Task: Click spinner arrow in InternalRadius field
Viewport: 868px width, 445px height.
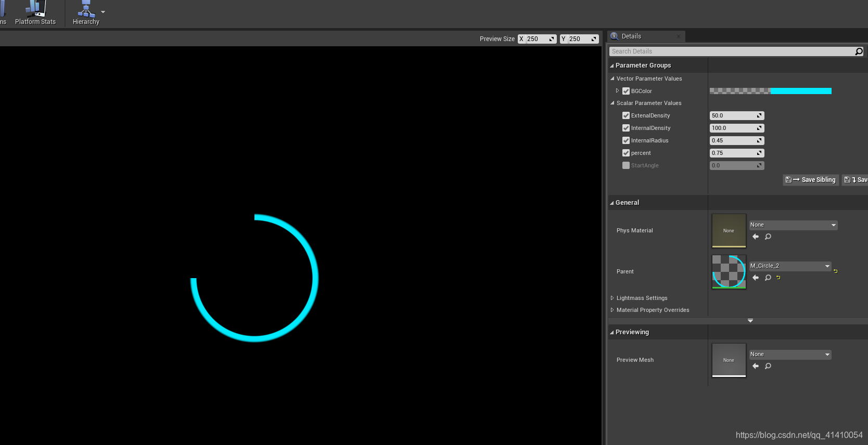Action: pos(759,141)
